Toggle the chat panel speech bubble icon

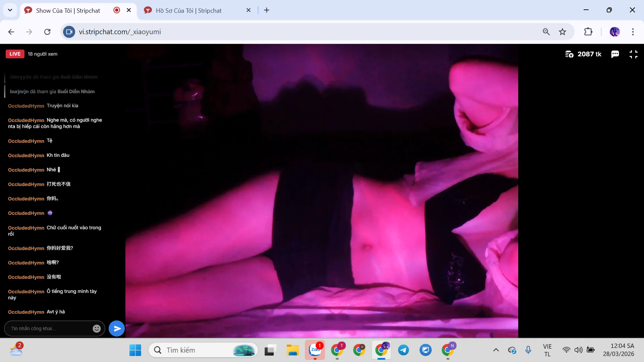point(615,54)
